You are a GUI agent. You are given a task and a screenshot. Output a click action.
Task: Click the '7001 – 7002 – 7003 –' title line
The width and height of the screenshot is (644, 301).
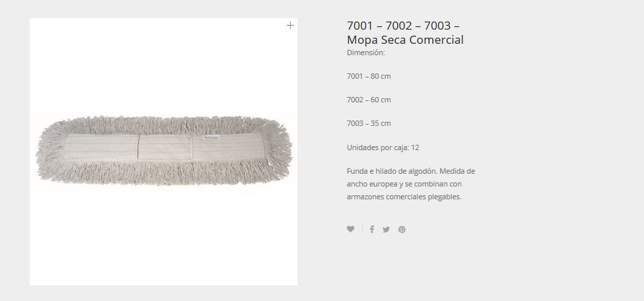point(403,26)
